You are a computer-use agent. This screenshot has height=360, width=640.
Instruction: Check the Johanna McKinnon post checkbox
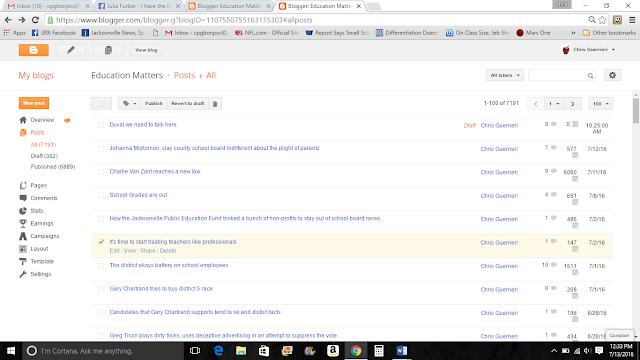101,149
